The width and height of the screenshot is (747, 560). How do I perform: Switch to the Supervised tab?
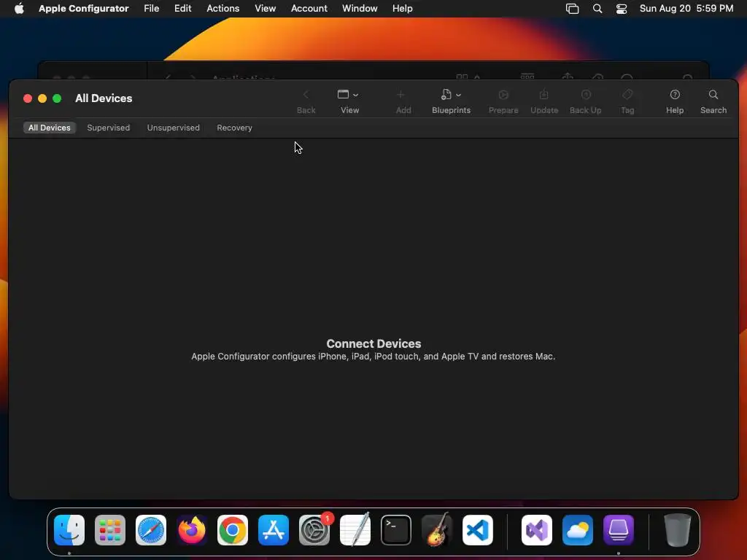pos(108,128)
